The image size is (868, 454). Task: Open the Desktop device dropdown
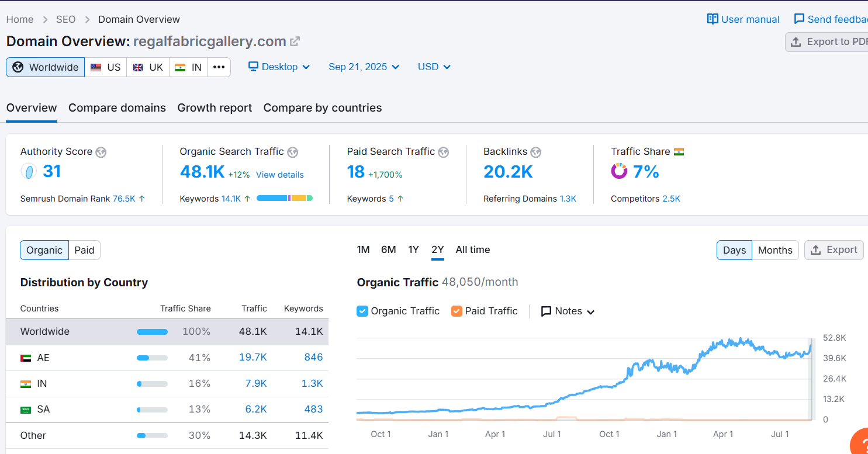(x=279, y=67)
